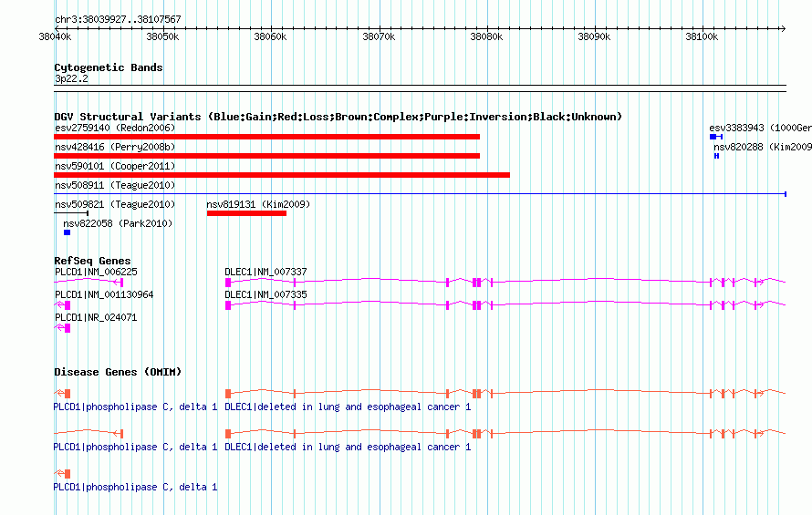This screenshot has width=812, height=515.
Task: Click the PLCD1|NM_001130964 gene label
Action: 104,294
